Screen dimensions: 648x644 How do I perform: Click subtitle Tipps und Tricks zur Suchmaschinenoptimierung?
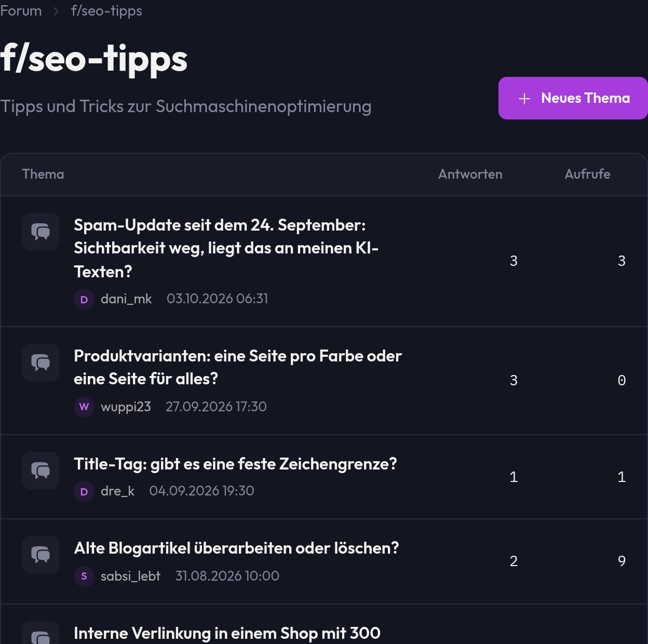click(186, 106)
